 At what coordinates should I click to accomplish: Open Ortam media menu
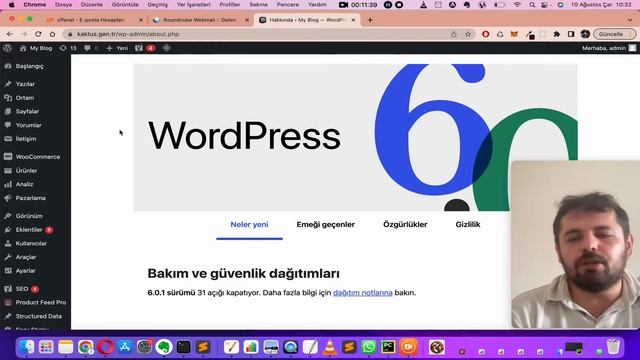pyautogui.click(x=25, y=98)
